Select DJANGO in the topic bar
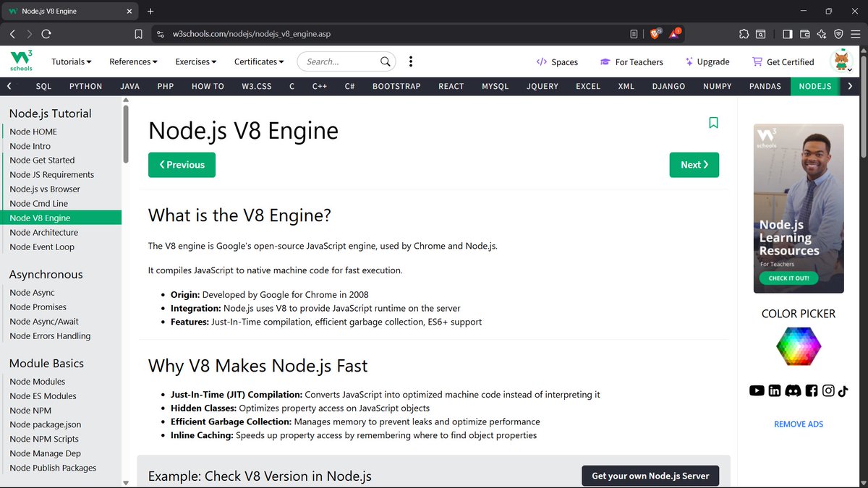 click(668, 86)
